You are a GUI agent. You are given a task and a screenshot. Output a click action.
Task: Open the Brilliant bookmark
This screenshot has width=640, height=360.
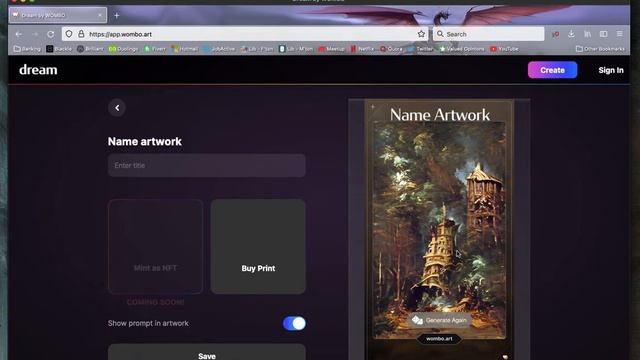pyautogui.click(x=90, y=49)
